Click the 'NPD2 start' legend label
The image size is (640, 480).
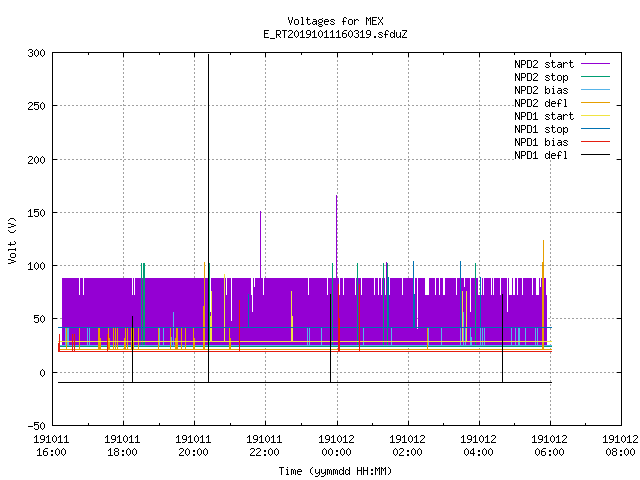tap(544, 64)
